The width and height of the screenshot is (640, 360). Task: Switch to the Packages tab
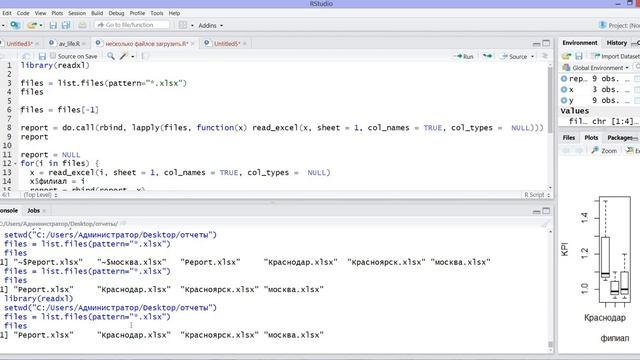point(620,138)
